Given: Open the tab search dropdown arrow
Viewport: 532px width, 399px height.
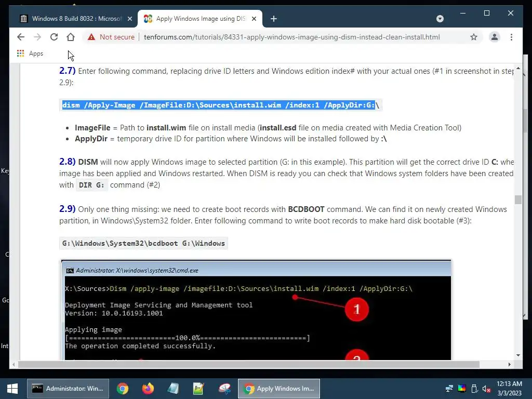Looking at the screenshot, I should (440, 19).
